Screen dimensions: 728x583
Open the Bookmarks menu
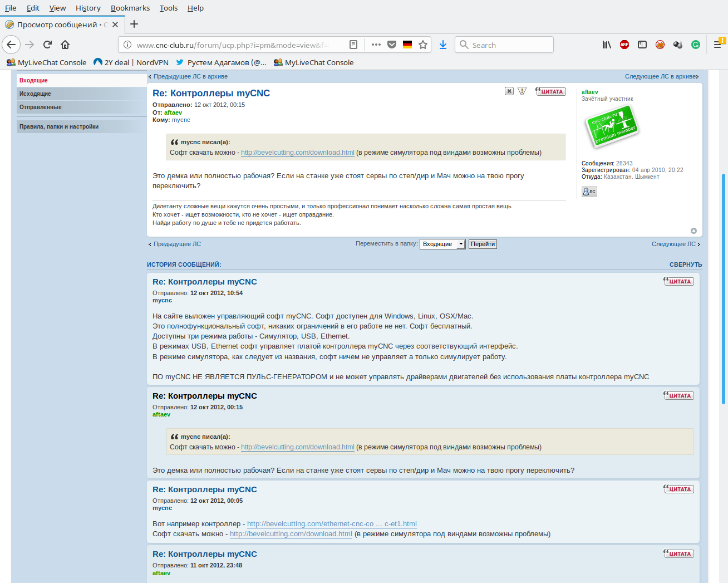130,8
